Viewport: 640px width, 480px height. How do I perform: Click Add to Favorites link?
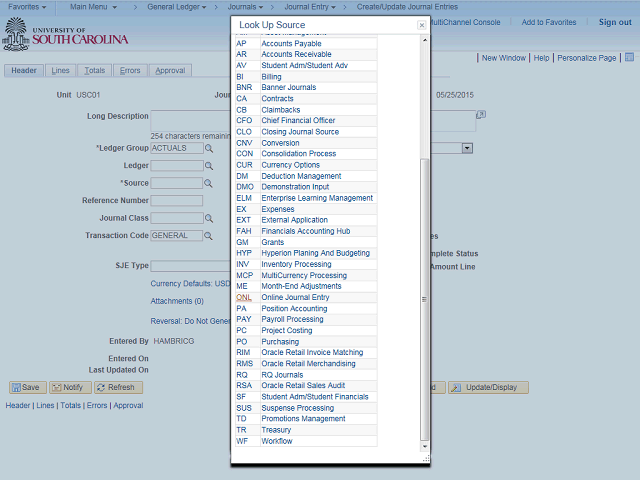(549, 22)
